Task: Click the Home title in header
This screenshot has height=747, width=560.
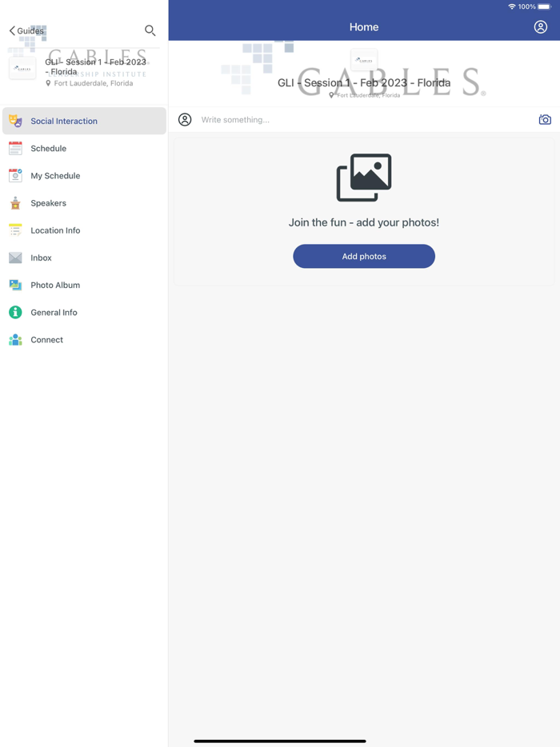Action: [x=364, y=27]
